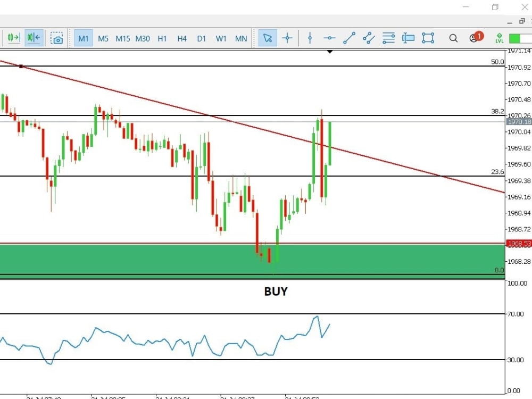Screen dimensions: 532x399
Task: Select the text label tool
Action: tap(408, 38)
